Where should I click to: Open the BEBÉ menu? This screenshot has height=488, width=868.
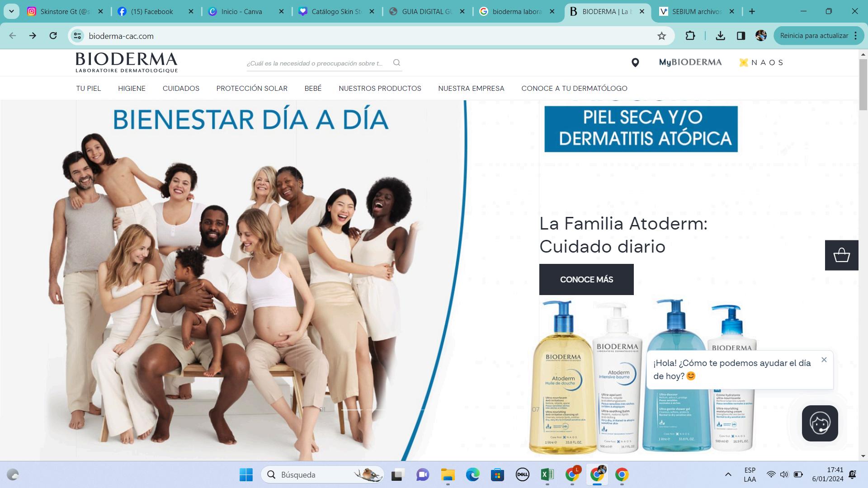coord(313,88)
